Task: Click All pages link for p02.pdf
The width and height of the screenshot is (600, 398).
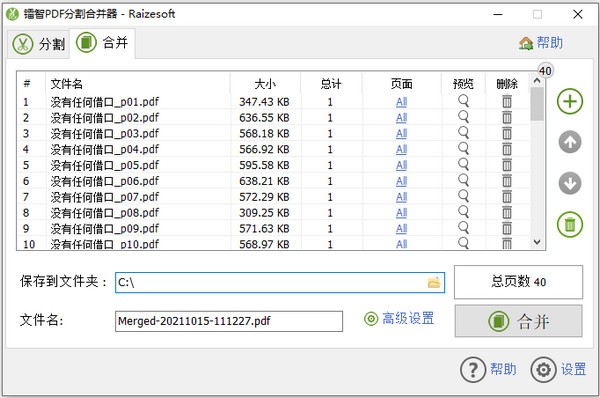Action: [x=401, y=118]
